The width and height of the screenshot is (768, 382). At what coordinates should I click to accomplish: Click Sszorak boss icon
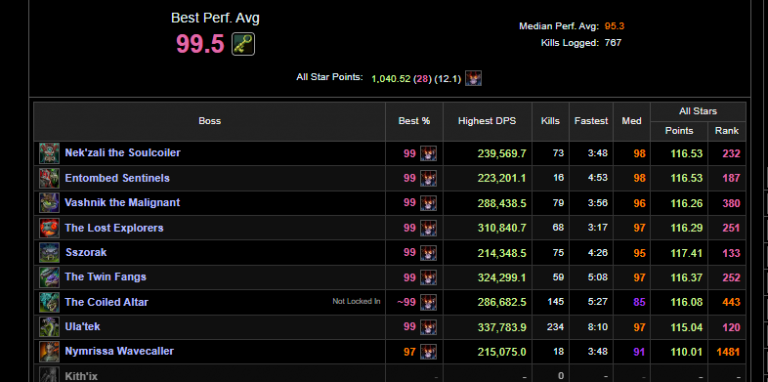click(49, 253)
